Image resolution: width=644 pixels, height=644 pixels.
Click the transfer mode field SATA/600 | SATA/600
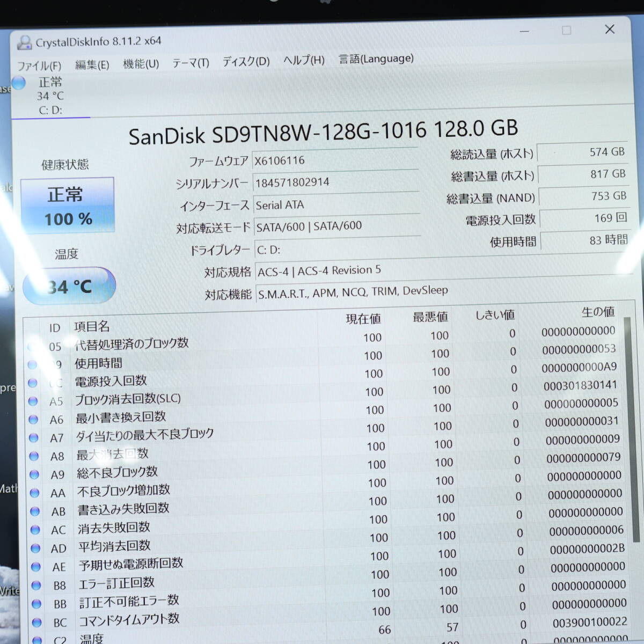click(337, 226)
